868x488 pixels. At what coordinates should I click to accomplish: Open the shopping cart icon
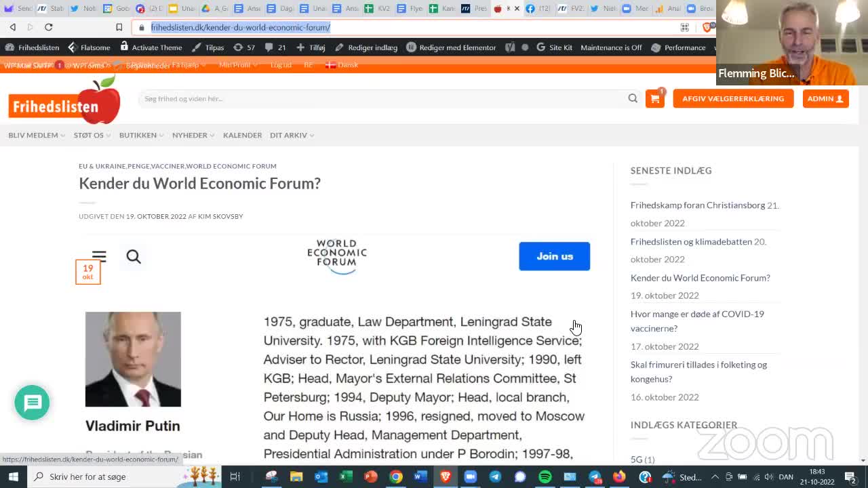click(654, 98)
